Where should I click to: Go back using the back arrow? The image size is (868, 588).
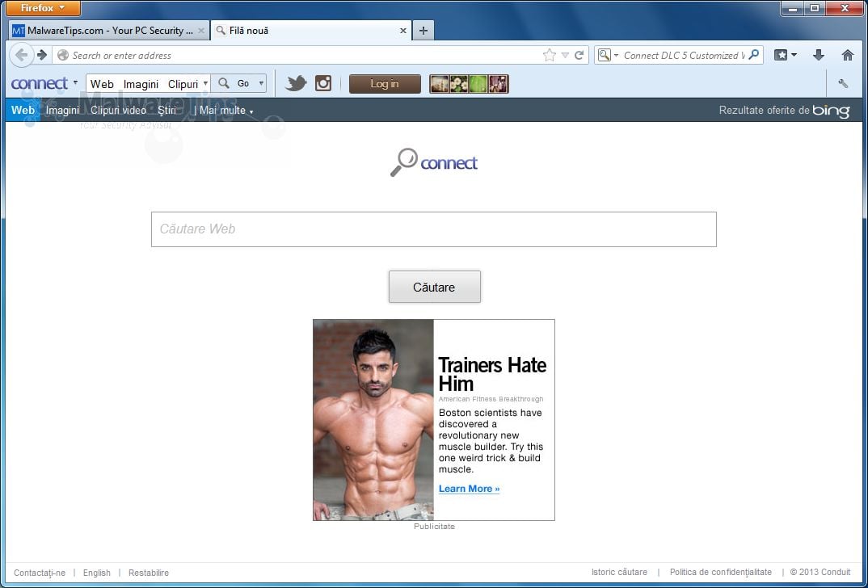pos(21,55)
